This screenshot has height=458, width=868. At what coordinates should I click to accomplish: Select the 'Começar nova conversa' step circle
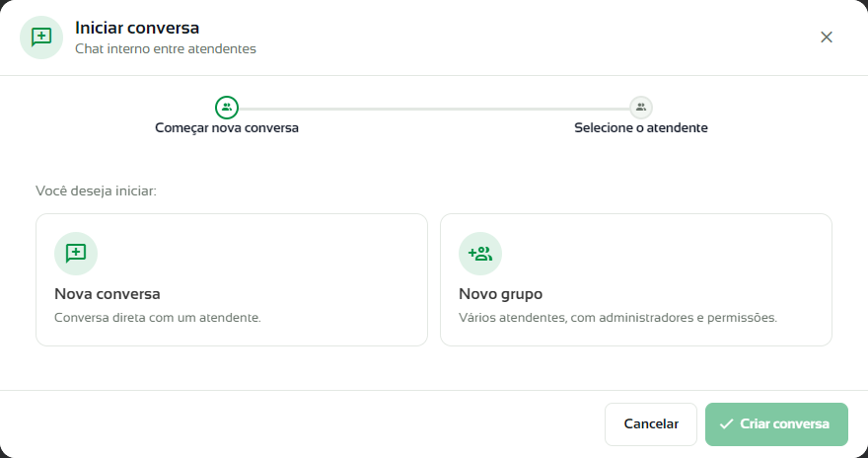(x=227, y=108)
